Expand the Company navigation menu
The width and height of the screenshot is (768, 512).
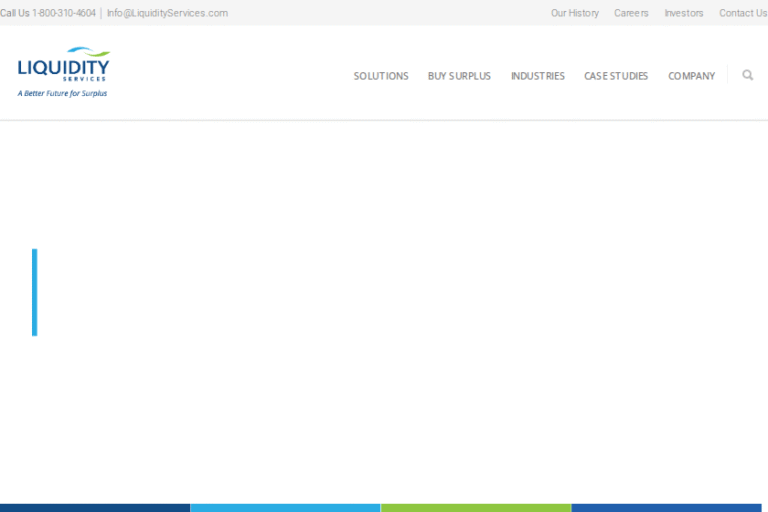(691, 76)
